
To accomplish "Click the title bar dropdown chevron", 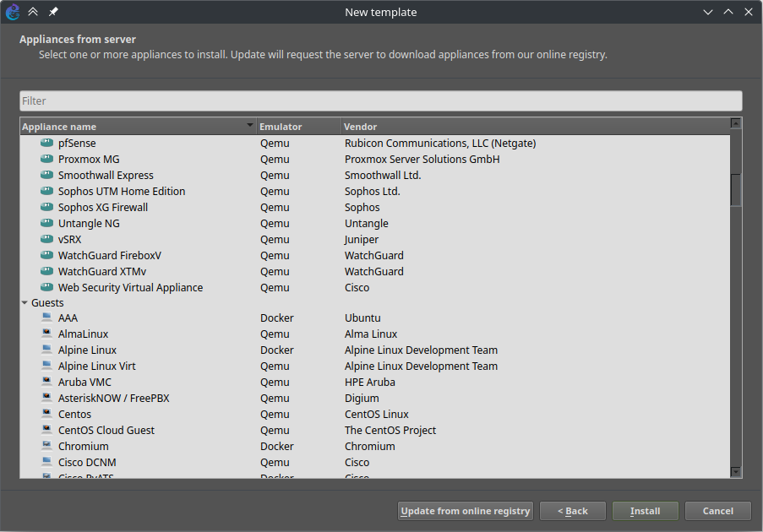I will (708, 12).
